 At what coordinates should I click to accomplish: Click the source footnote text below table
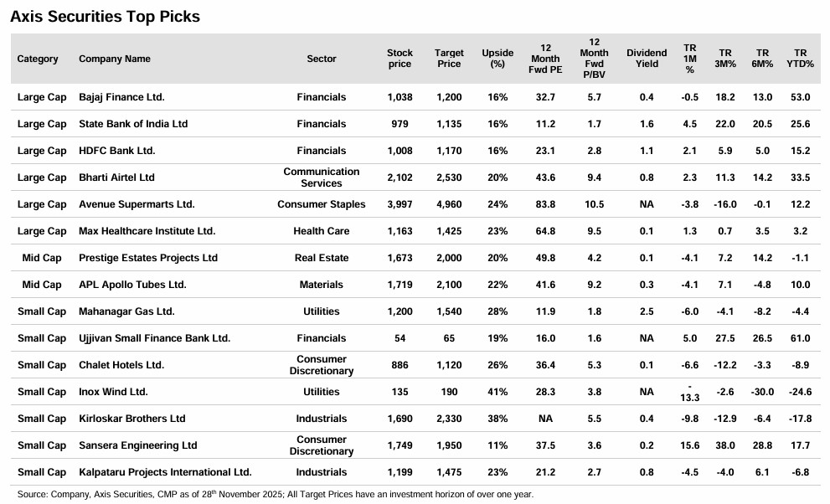pyautogui.click(x=275, y=494)
